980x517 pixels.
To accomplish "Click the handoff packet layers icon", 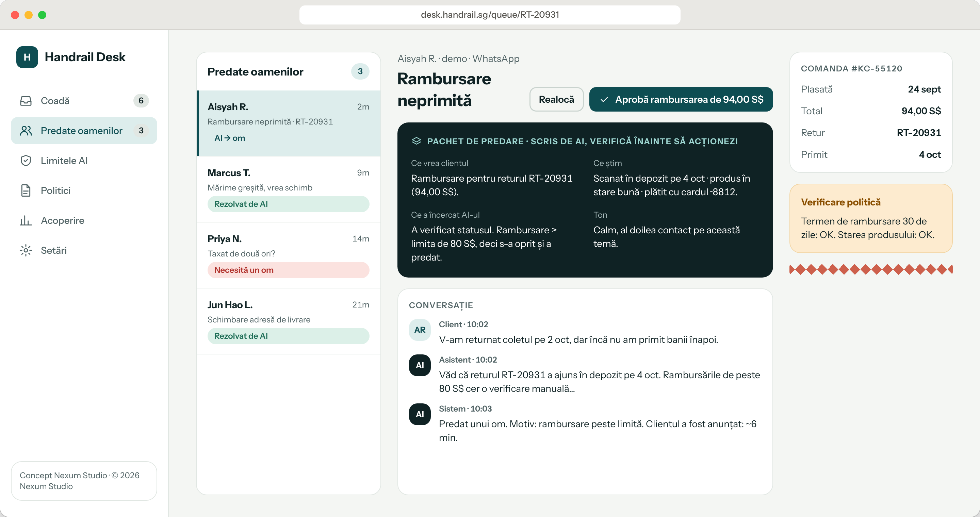I will click(x=416, y=141).
